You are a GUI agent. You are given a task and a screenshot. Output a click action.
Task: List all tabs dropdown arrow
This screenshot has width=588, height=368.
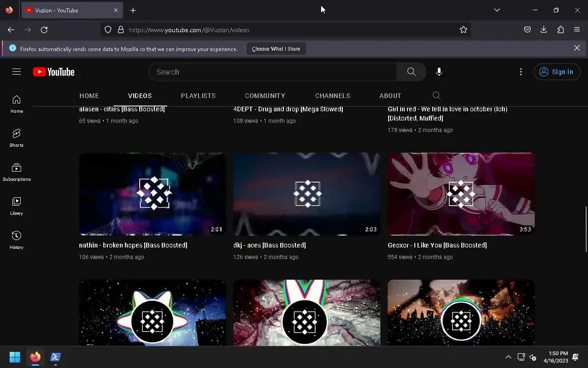click(x=497, y=10)
